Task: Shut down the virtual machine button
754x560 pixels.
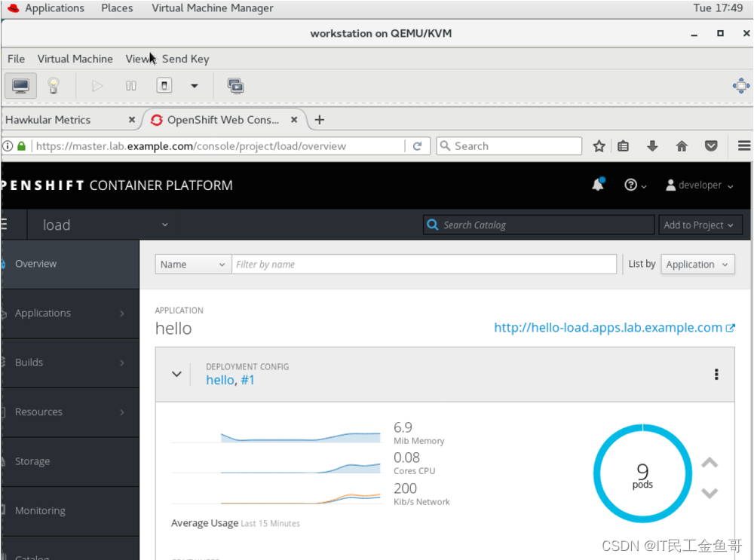Action: coord(164,86)
